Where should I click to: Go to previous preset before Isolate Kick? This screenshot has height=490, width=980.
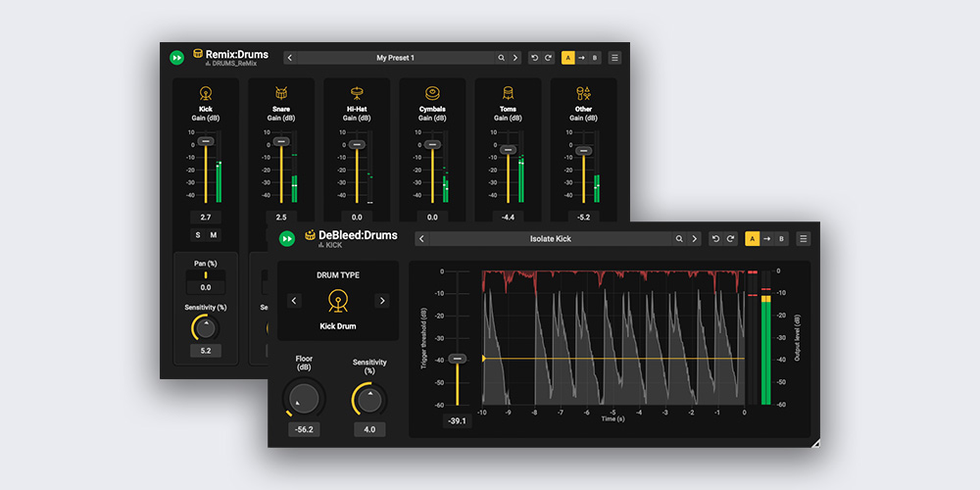point(421,238)
